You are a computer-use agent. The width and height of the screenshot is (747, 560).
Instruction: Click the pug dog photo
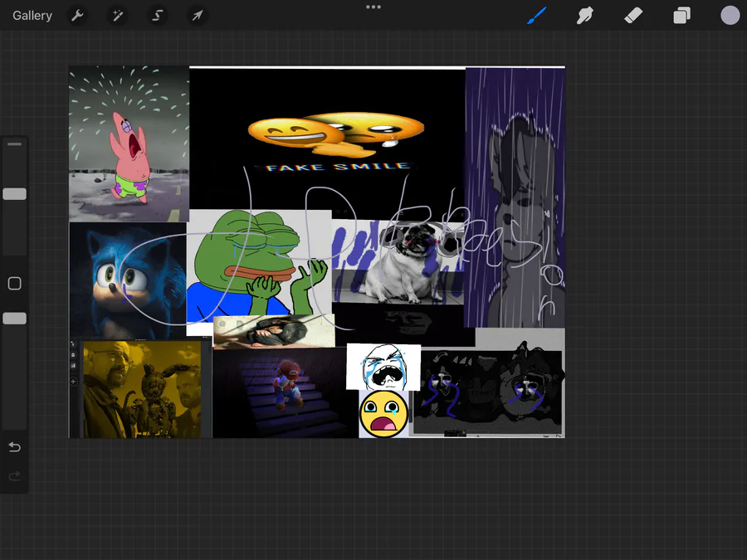[x=398, y=262]
